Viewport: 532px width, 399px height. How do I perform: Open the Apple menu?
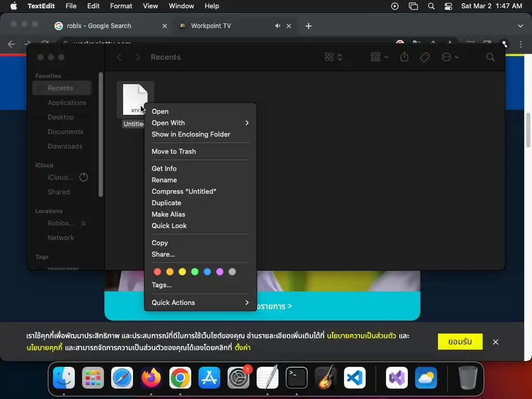(x=14, y=6)
